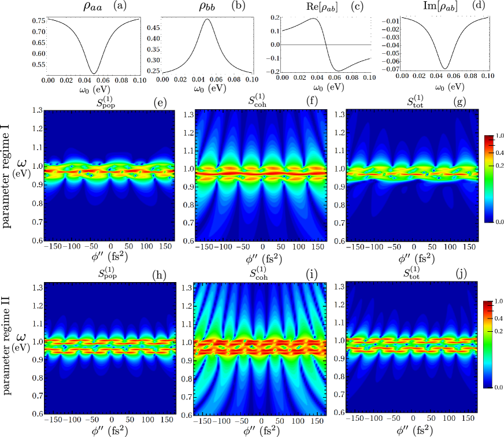Click the φ'' (fs²) axis label under panel (h)
Viewport: 504px width, 437px height.
tap(110, 430)
